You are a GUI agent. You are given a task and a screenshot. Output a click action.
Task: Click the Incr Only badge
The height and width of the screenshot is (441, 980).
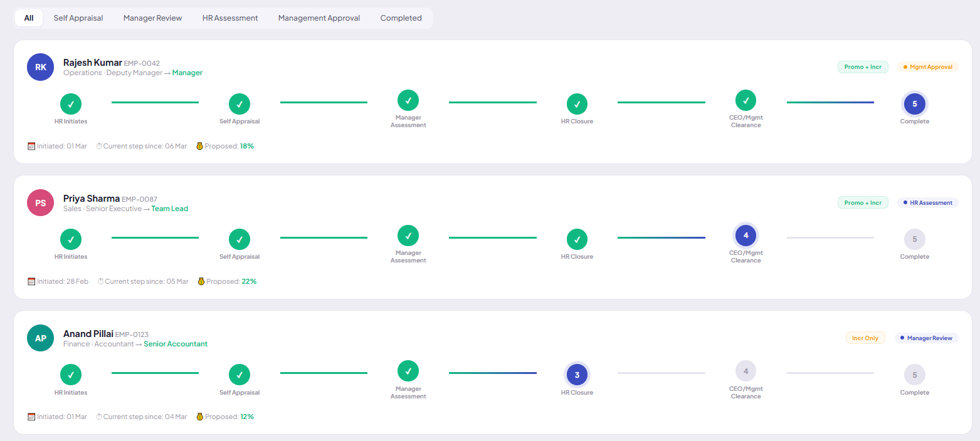pos(865,338)
